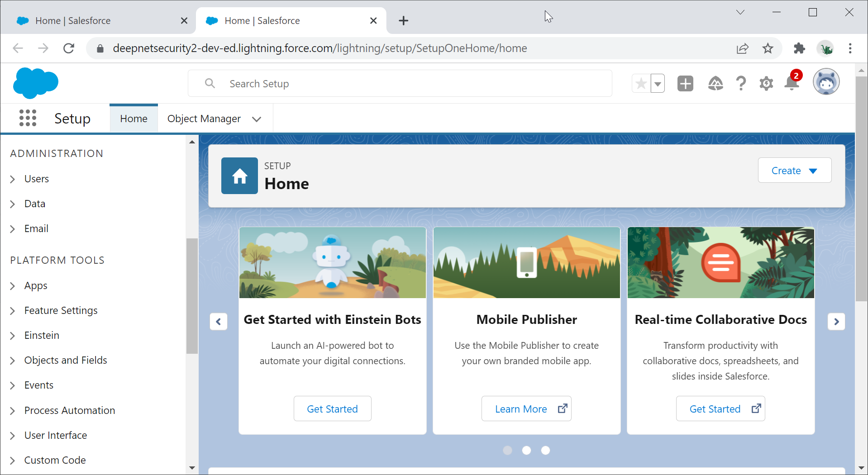Select the first carousel page dot
The width and height of the screenshot is (868, 475).
point(507,450)
